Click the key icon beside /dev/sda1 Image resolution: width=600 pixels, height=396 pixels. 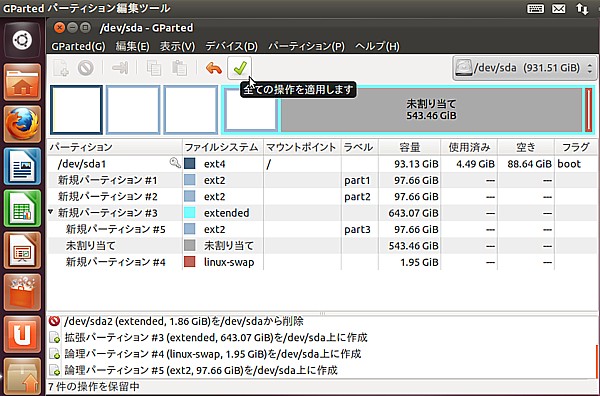pyautogui.click(x=175, y=163)
